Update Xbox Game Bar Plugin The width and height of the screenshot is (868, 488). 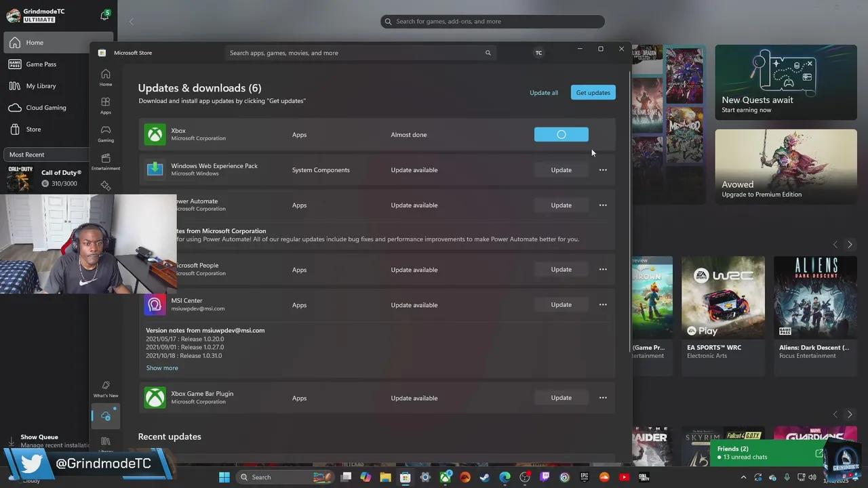pos(561,398)
